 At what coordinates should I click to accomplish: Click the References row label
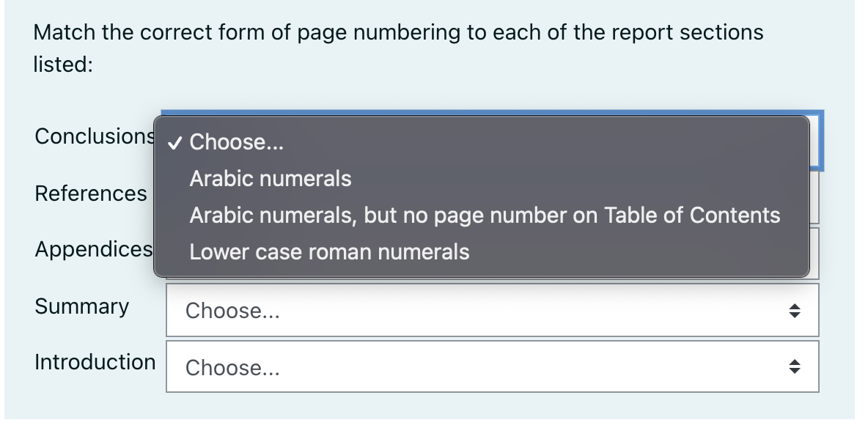[x=91, y=193]
